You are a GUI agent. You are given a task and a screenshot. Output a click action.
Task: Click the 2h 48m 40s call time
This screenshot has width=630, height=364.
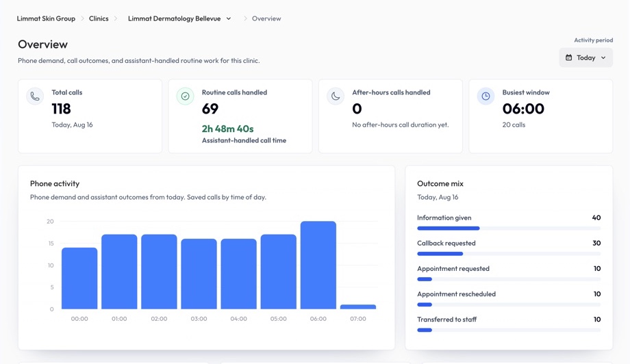click(227, 129)
